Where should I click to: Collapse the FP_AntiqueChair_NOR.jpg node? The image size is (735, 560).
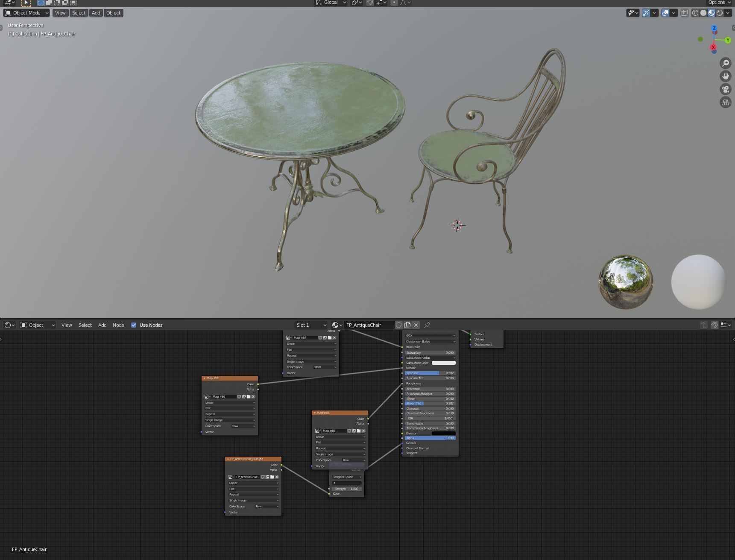pos(228,459)
